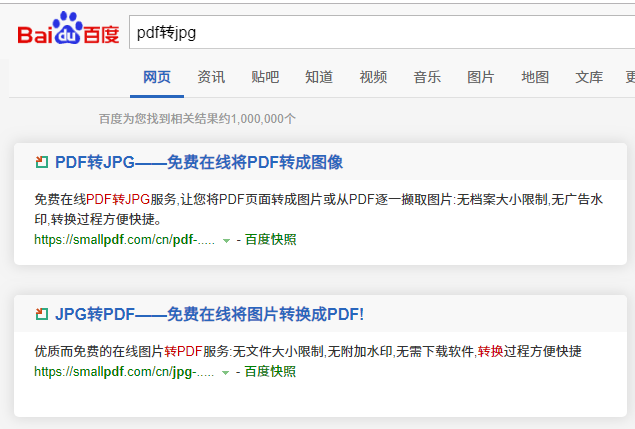The width and height of the screenshot is (635, 429).
Task: Open the 贴吧 tab
Action: [265, 77]
